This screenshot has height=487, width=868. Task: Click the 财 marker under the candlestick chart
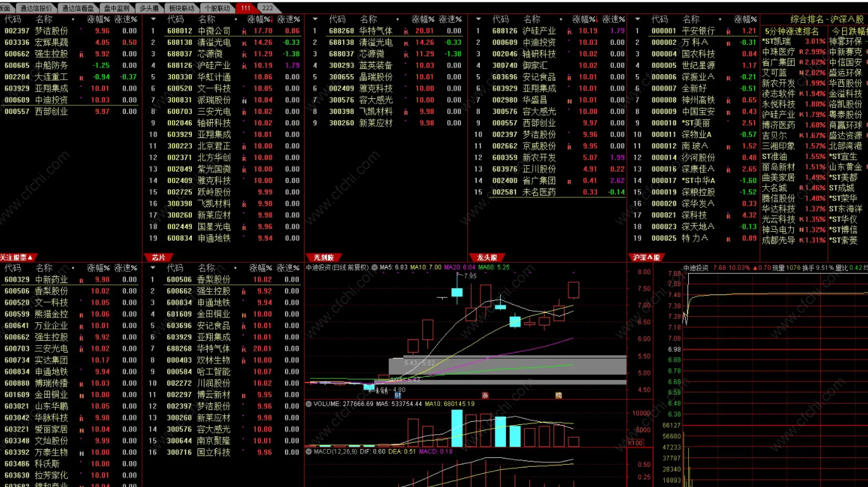pyautogui.click(x=397, y=395)
